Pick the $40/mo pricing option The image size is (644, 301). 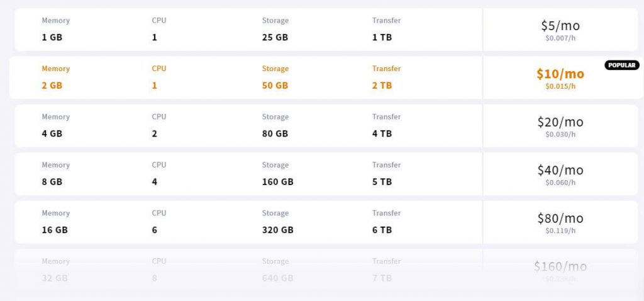click(x=560, y=170)
